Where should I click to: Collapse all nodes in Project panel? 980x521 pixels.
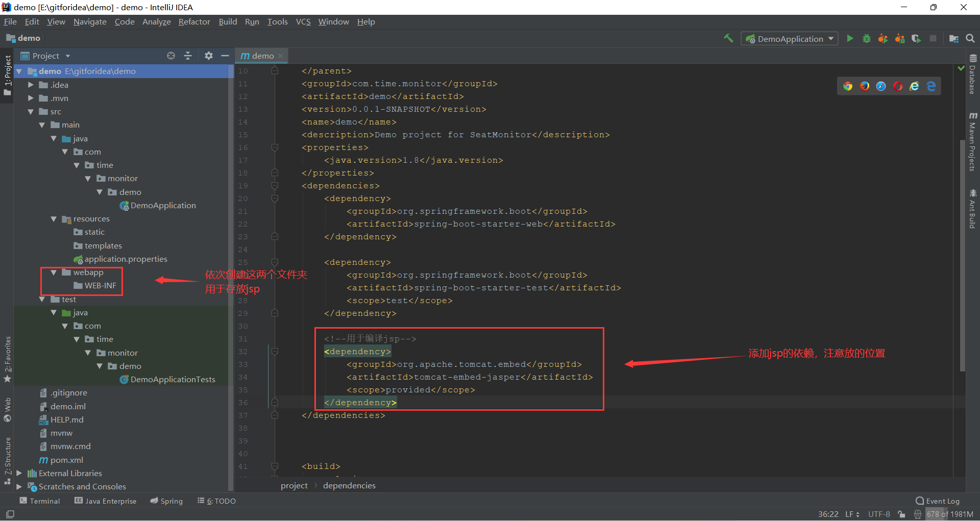click(x=188, y=56)
